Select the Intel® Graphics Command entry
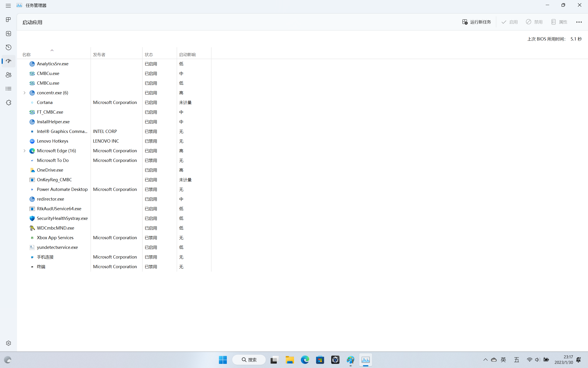This screenshot has height=368, width=588. [x=114, y=131]
